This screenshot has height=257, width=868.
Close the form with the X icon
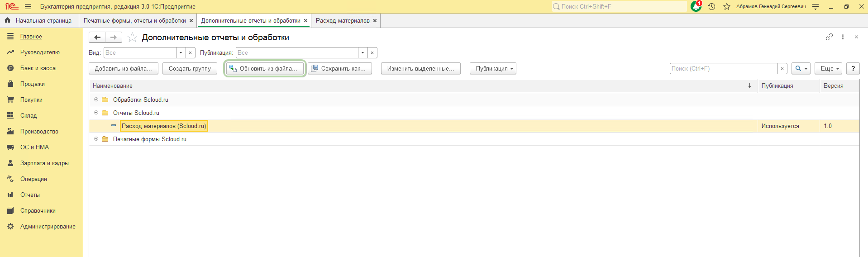[x=856, y=37]
